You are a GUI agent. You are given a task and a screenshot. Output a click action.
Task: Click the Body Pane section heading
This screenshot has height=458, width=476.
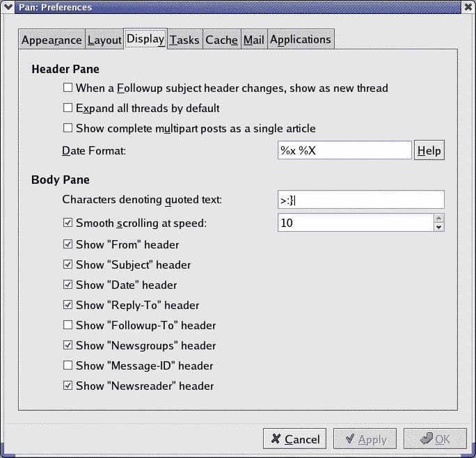pos(61,180)
